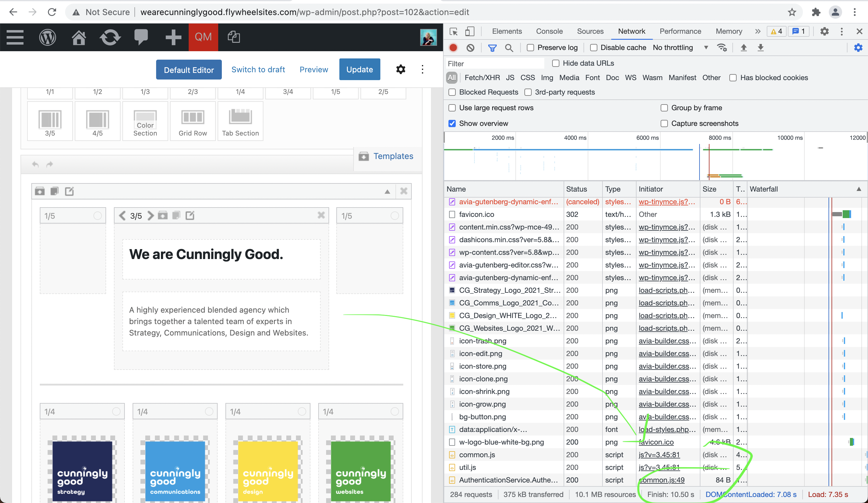Clone the 3/5 column element
The image size is (868, 503).
click(x=176, y=216)
